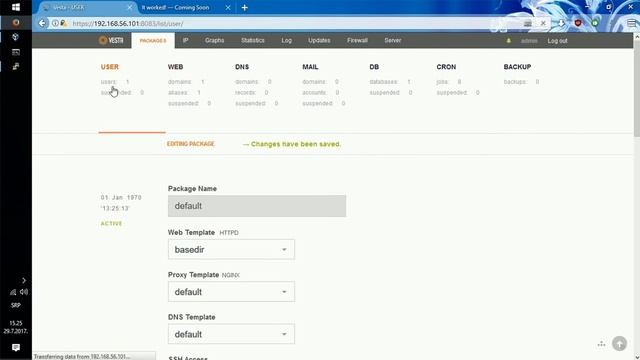The width and height of the screenshot is (640, 360).
Task: Close the 'It worked! — Coming Soon' tab
Action: click(x=228, y=7)
